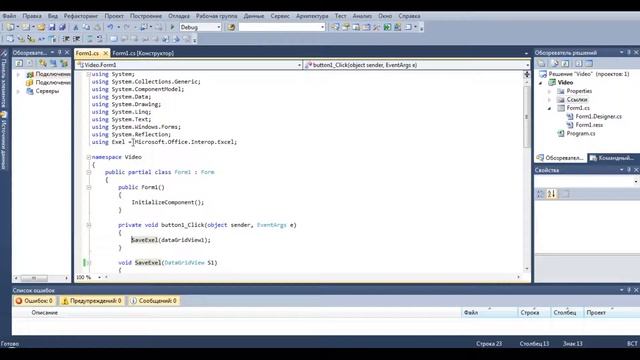Open the Справка menu
The height and width of the screenshot is (360, 640).
409,16
